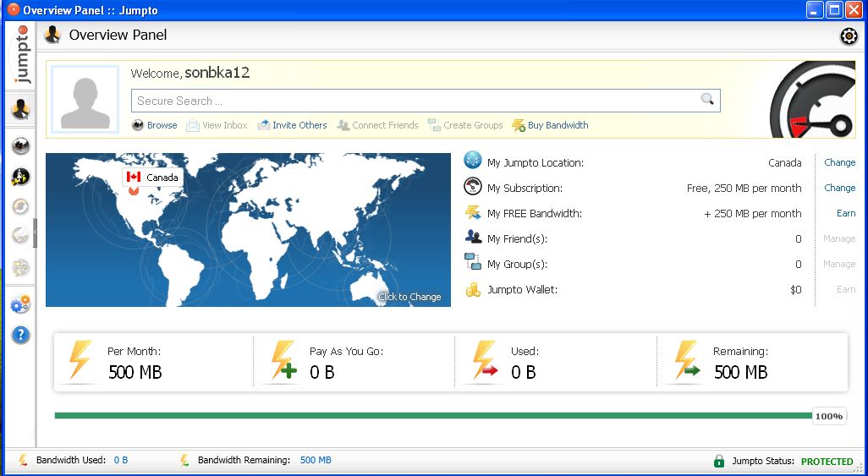Click the My Group(s) network icon
Screen dimensions: 868x476
click(x=473, y=261)
